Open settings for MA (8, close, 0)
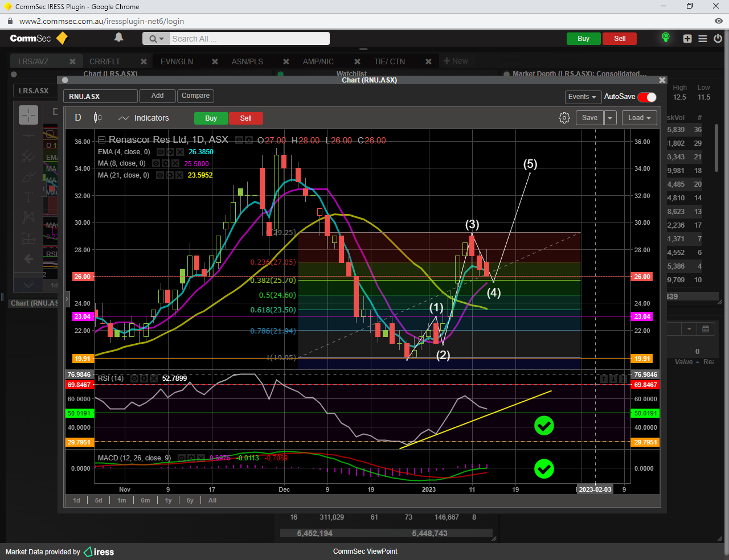729x560 pixels. [x=165, y=163]
